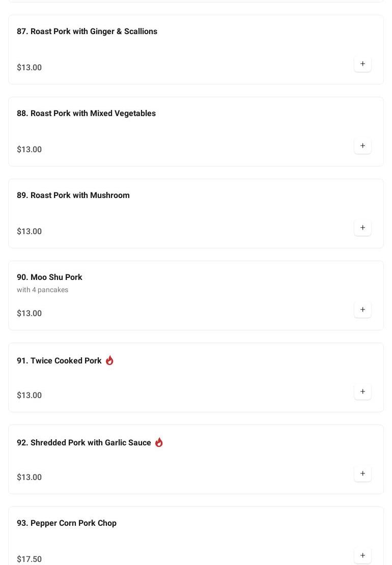Open the 90. Moo Shu Pork item
This screenshot has height=565, width=392.
pyautogui.click(x=49, y=277)
